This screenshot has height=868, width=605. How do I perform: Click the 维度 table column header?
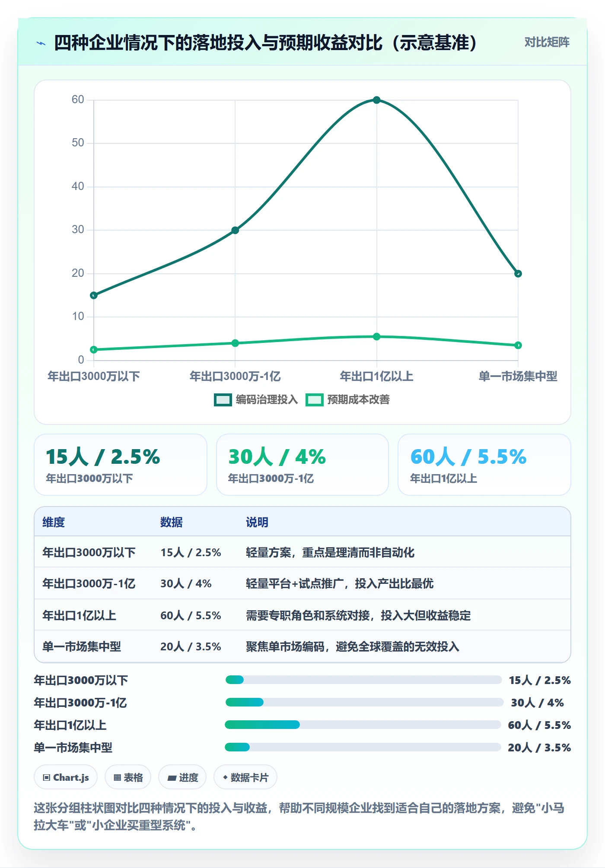tap(54, 522)
